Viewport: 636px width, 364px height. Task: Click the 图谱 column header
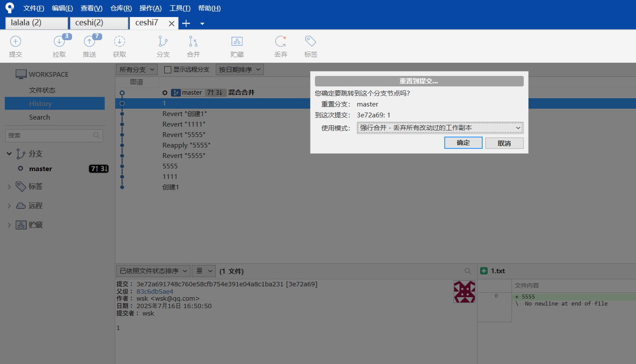click(x=137, y=82)
